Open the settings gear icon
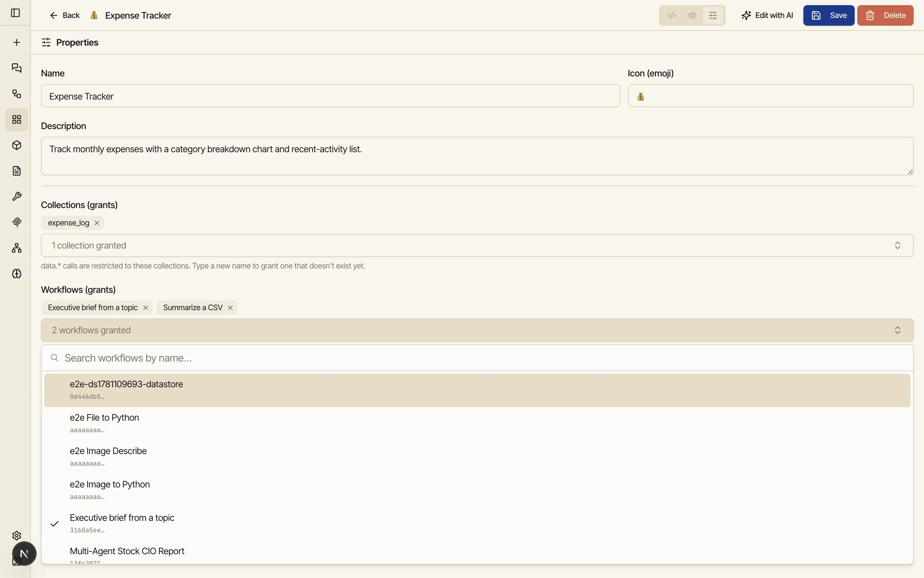Viewport: 924px width, 578px height. (x=16, y=535)
